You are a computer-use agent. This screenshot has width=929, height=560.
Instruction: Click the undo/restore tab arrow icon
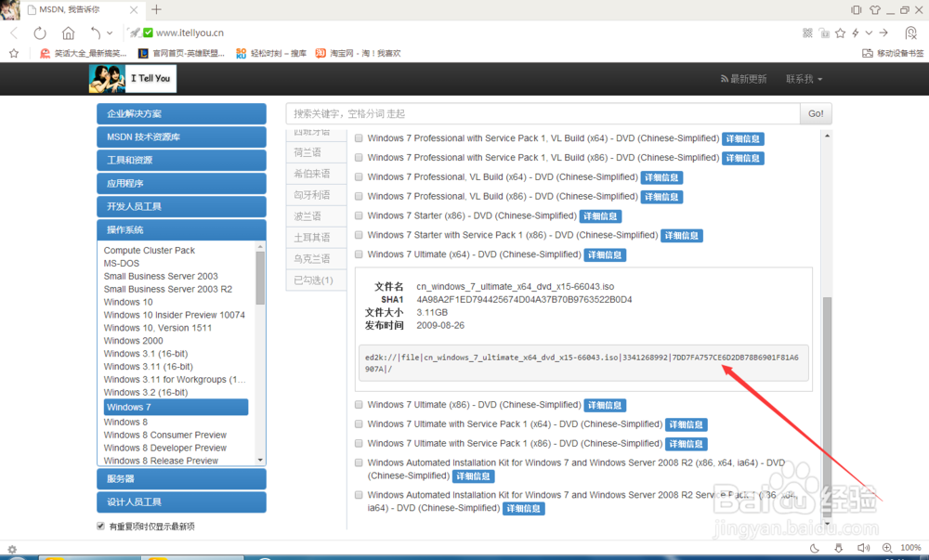tap(96, 33)
